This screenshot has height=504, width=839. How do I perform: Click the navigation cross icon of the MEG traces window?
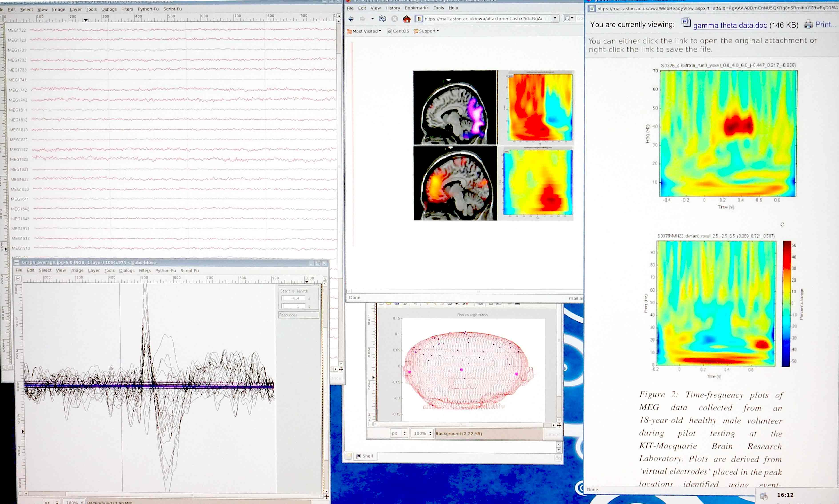[x=341, y=369]
